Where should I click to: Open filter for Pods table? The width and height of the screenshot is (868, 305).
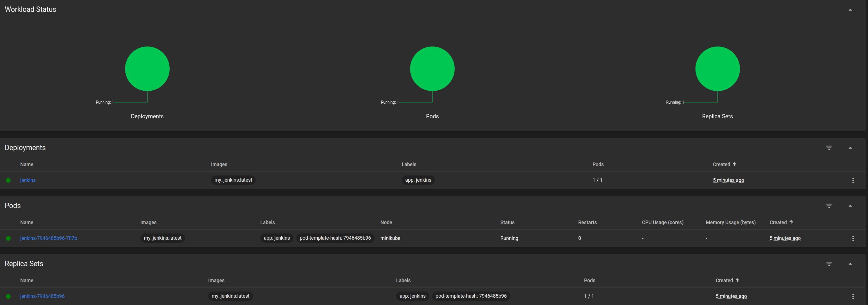tap(829, 206)
